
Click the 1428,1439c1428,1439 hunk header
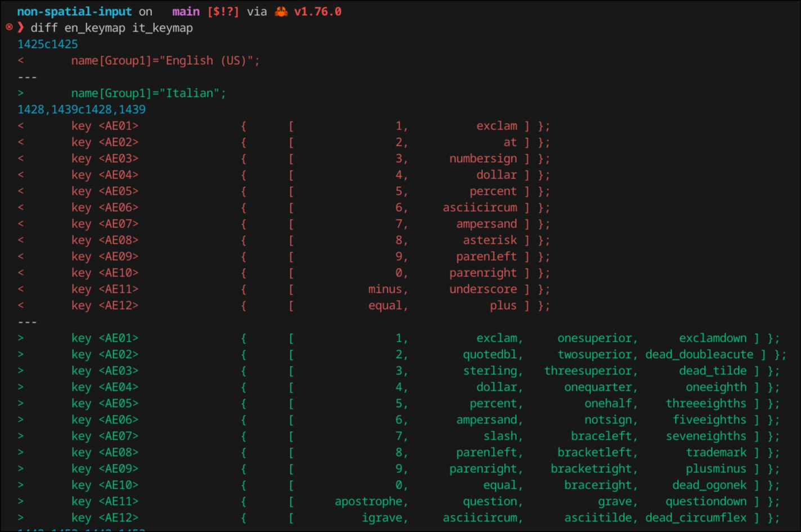[82, 109]
